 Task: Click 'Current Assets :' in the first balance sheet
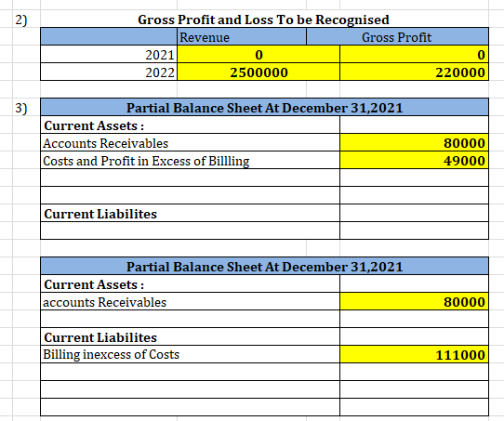(x=191, y=125)
